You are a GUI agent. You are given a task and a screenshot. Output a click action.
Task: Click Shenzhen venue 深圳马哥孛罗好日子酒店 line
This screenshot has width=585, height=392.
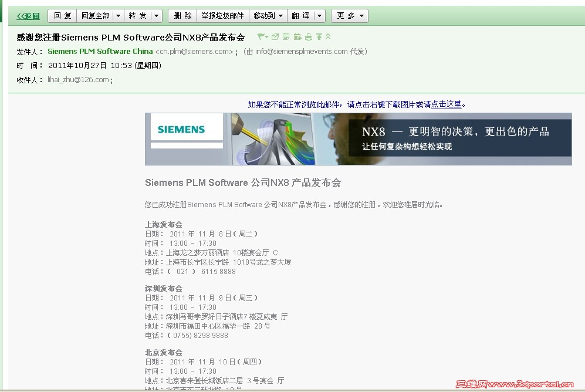tap(216, 317)
